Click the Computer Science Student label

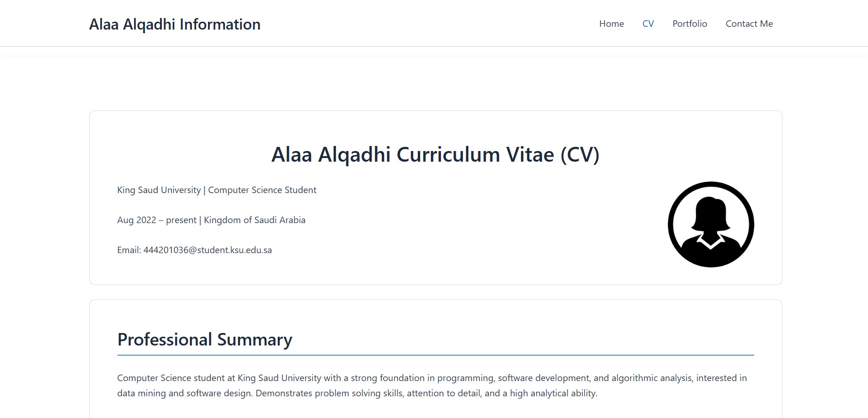[263, 190]
